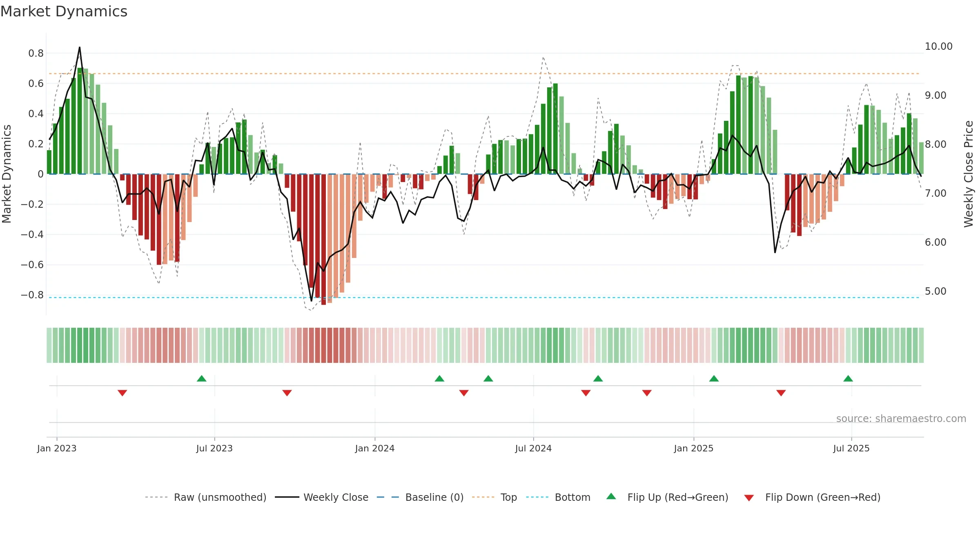Click the Market Dynamics chart title

(x=64, y=11)
